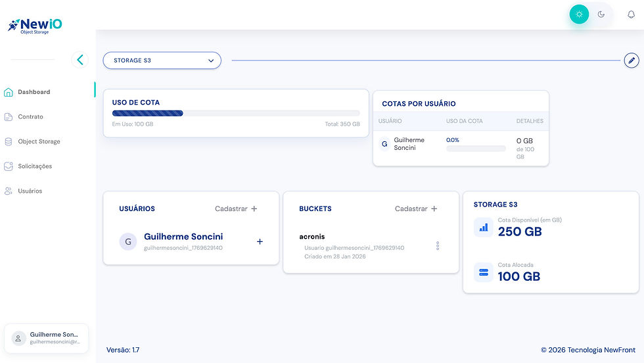Image resolution: width=644 pixels, height=363 pixels.
Task: Click the pencil edit icon
Action: pyautogui.click(x=632, y=60)
